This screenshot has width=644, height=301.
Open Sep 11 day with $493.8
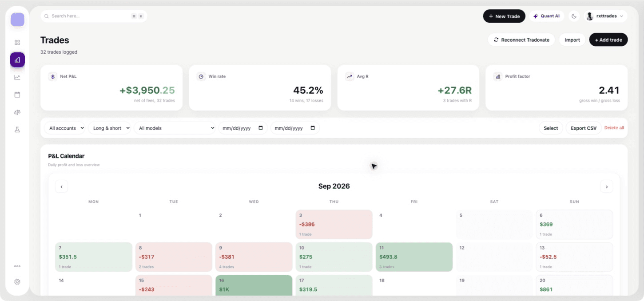[x=414, y=257]
